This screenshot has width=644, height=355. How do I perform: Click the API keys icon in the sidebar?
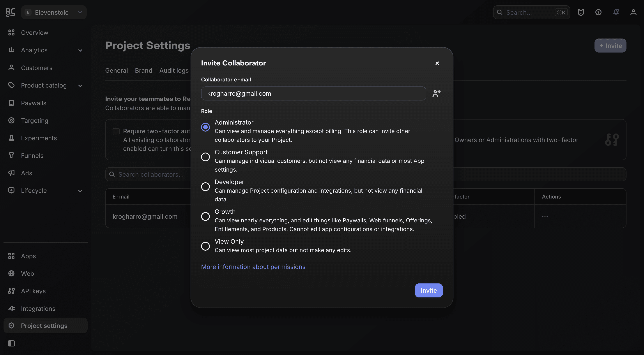click(11, 291)
